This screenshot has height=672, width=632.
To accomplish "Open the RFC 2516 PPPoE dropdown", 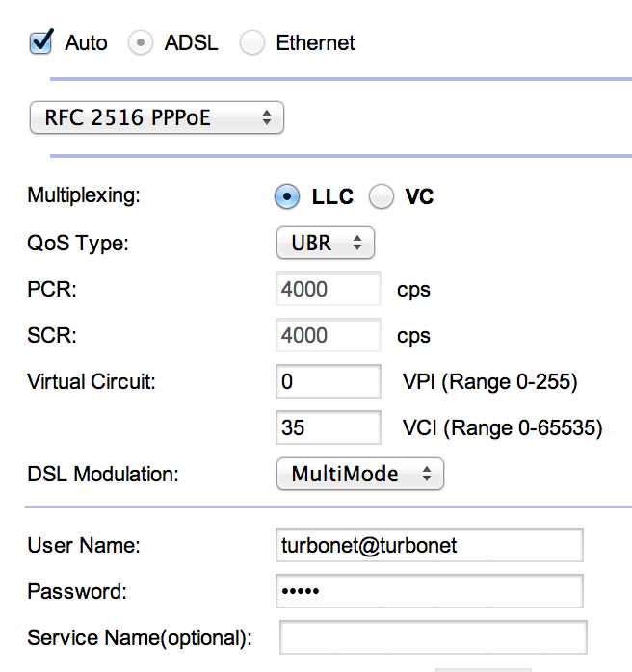I will [x=157, y=117].
